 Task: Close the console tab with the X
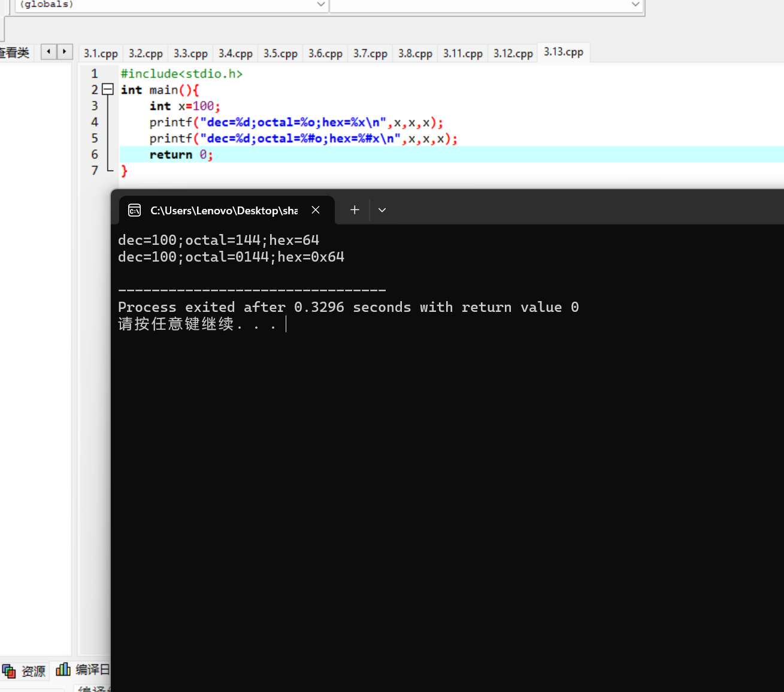316,210
